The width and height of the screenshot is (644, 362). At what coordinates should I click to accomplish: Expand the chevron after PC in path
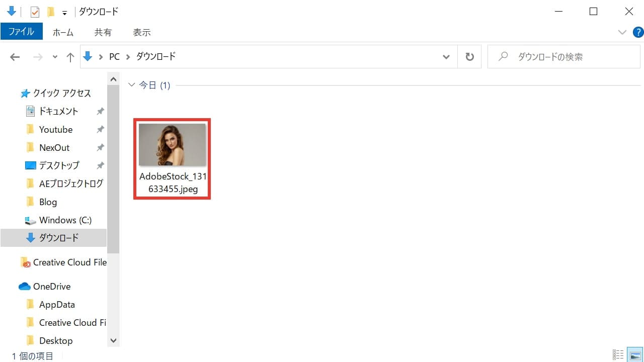click(128, 57)
